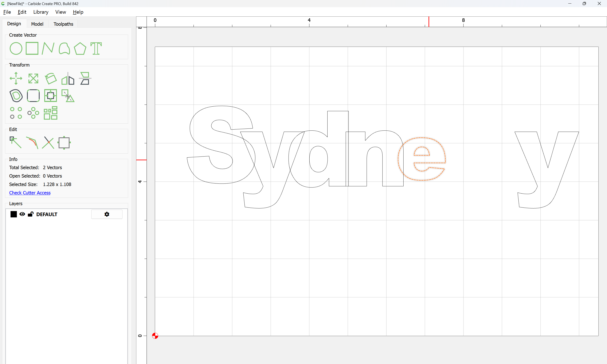Screen dimensions: 607x364
Task: Choose the Text creation tool
Action: 96,48
